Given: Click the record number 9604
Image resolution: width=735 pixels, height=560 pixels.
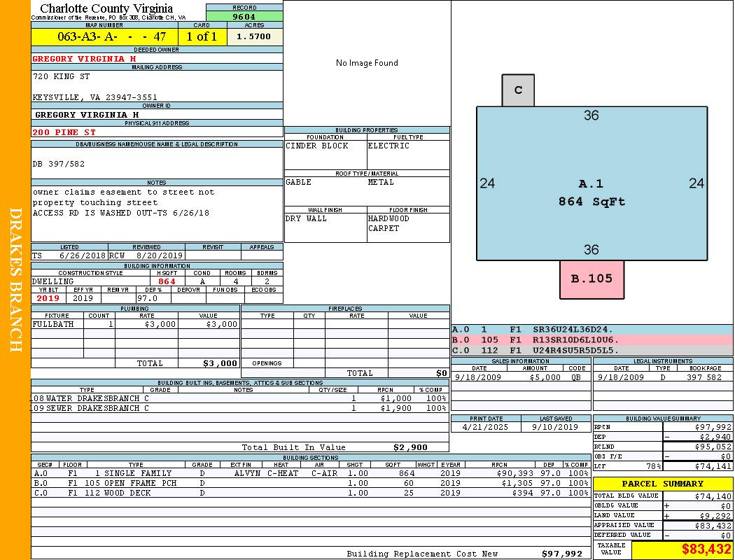Looking at the screenshot, I should click(244, 16).
